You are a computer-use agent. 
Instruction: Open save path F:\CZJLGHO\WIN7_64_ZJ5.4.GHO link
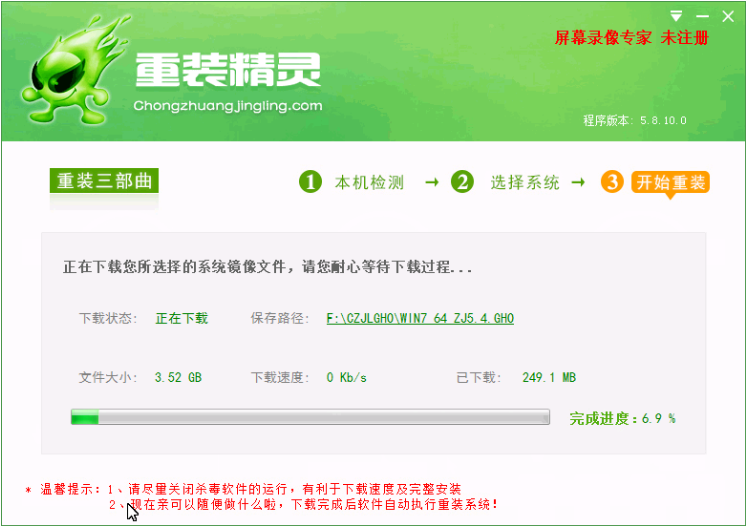420,318
